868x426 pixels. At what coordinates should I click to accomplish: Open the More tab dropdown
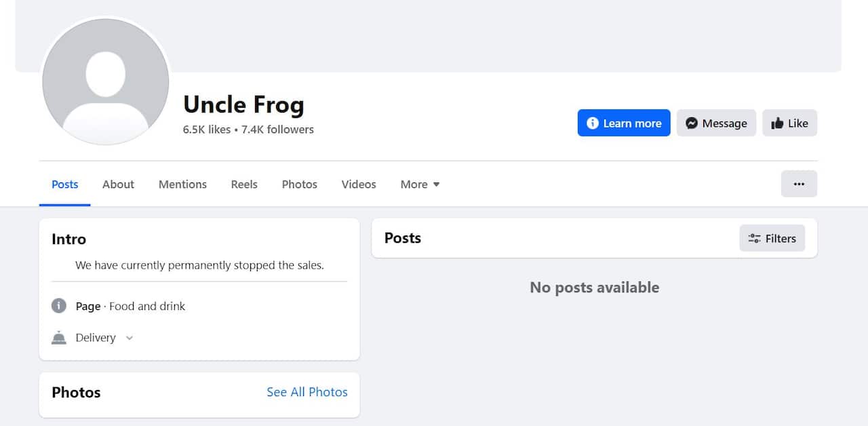click(420, 185)
